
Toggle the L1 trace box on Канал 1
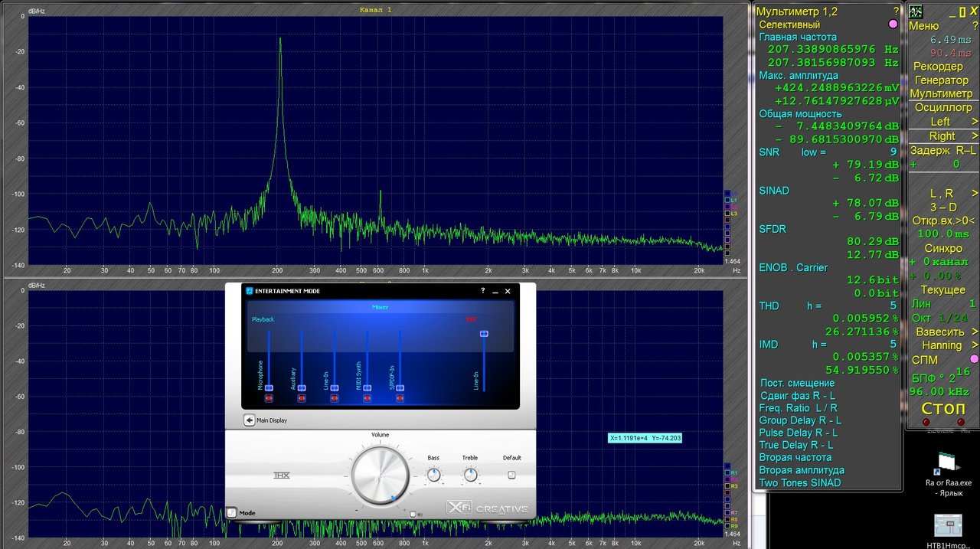727,201
